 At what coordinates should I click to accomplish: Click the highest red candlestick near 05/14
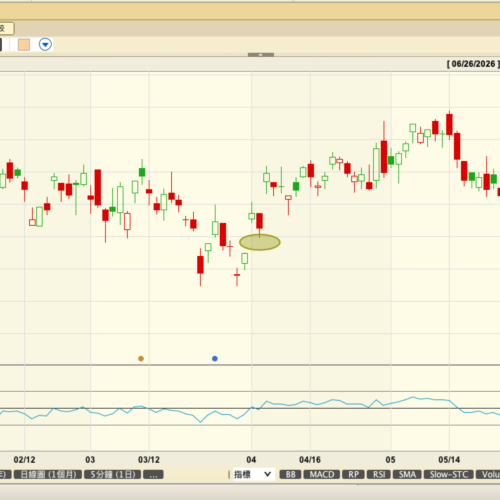pyautogui.click(x=449, y=124)
